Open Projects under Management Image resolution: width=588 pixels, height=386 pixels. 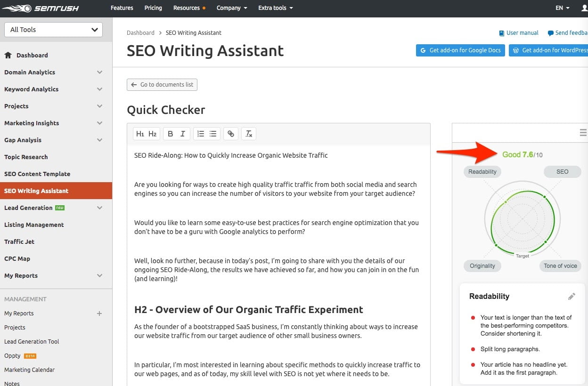(x=15, y=328)
